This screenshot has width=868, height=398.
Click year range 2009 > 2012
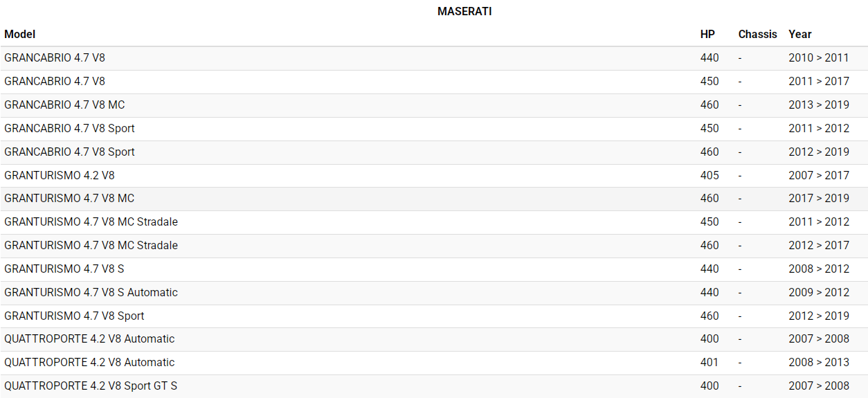click(x=818, y=292)
